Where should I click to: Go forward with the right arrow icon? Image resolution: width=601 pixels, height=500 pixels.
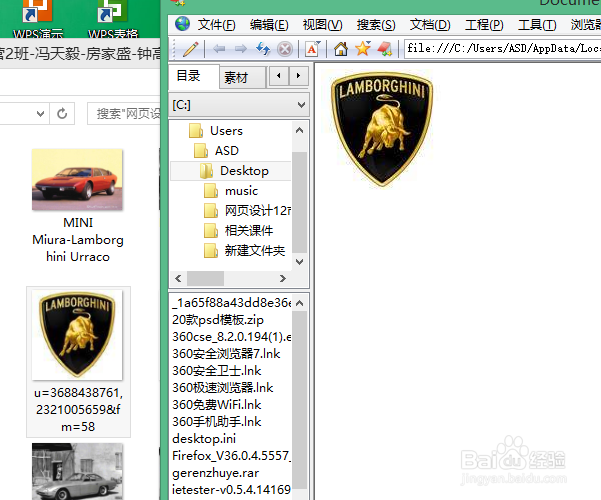[241, 49]
